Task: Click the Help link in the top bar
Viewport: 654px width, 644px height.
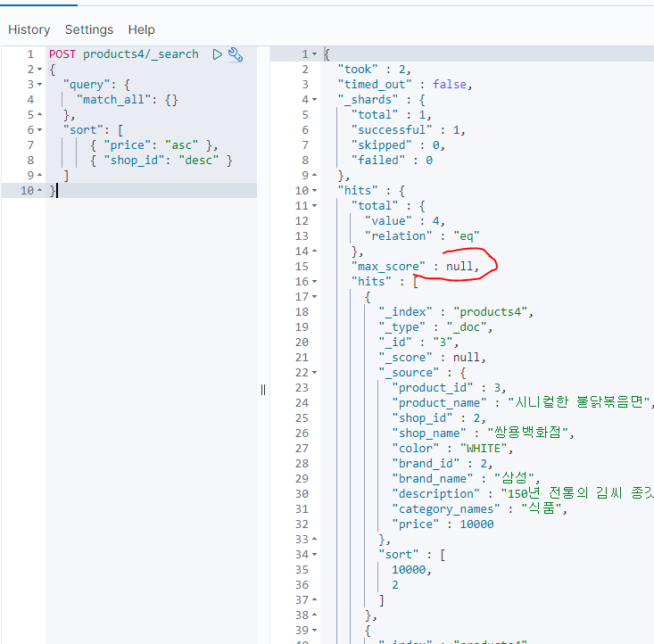Action: point(141,29)
